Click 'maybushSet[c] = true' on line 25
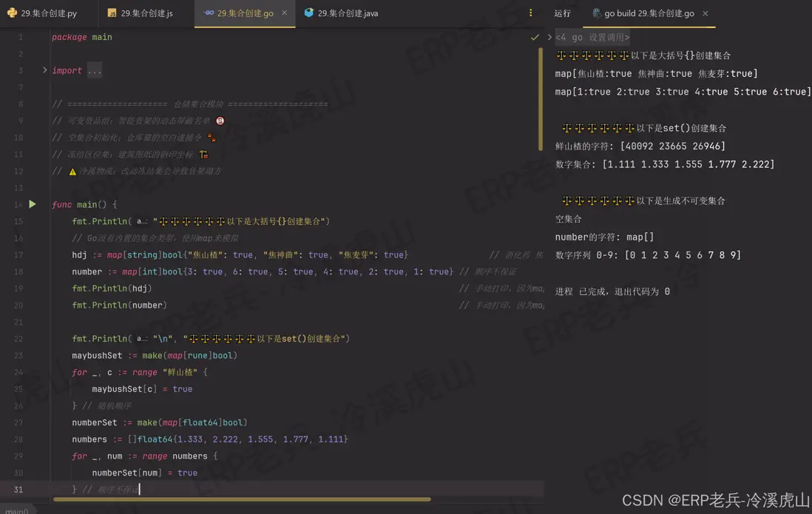 [x=143, y=389]
